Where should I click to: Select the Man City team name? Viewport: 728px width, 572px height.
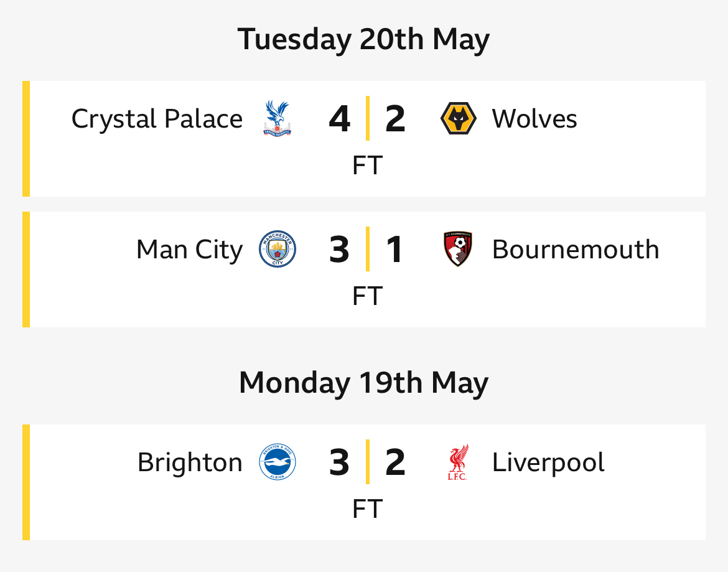189,250
